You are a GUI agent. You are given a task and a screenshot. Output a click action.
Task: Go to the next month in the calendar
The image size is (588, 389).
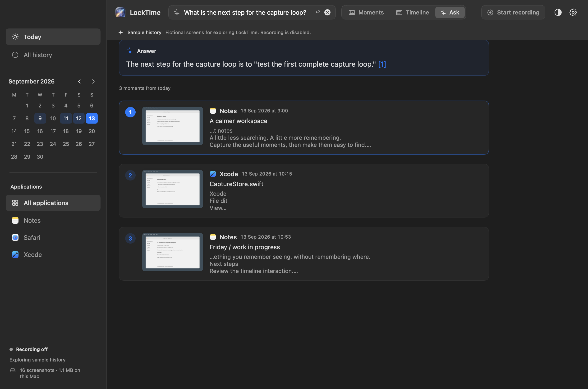[93, 81]
